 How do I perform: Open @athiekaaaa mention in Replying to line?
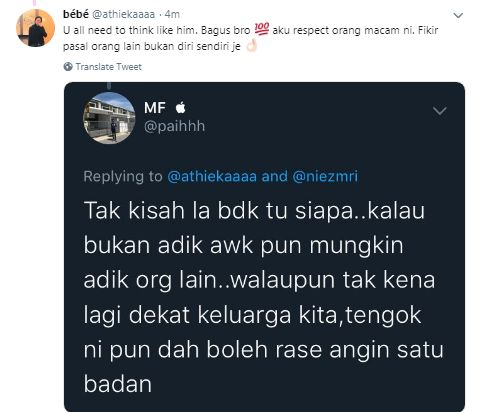tap(212, 176)
